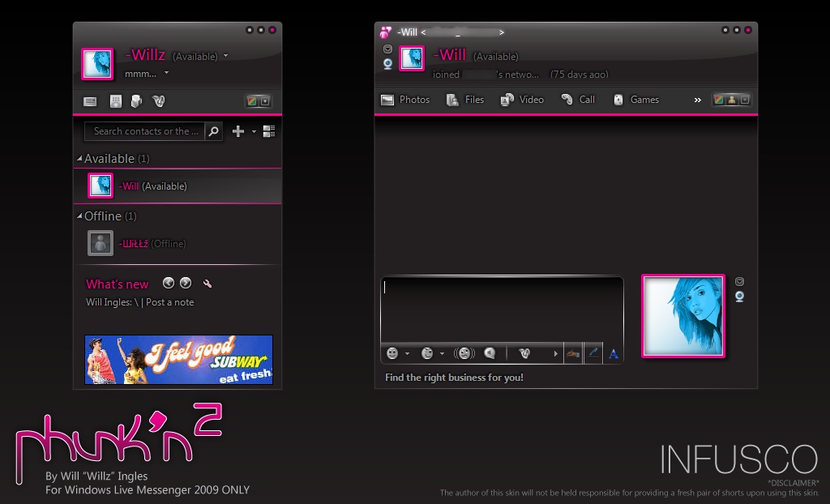This screenshot has width=830, height=504.
Task: Open the personal message dropdown next to mmm...
Action: click(167, 73)
